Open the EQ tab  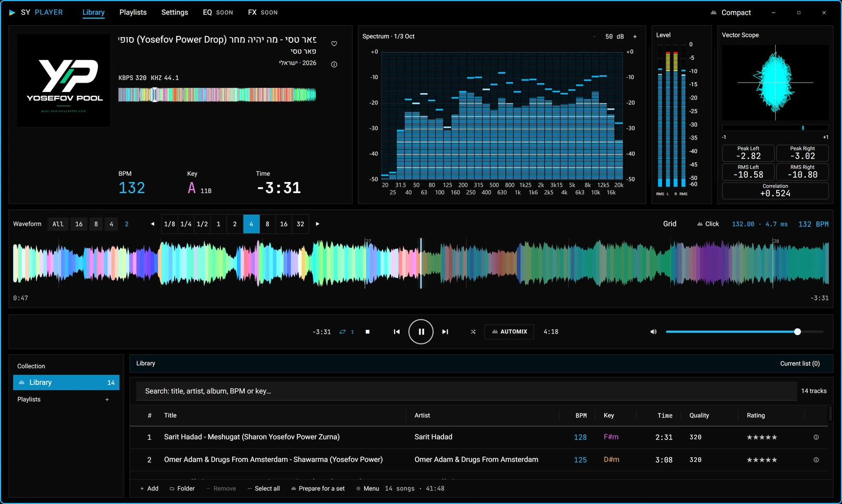[218, 12]
